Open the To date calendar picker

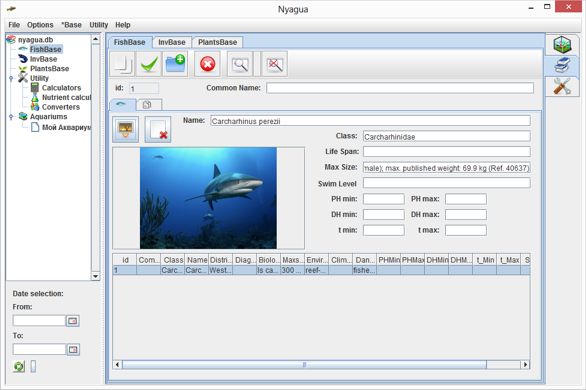pos(73,349)
